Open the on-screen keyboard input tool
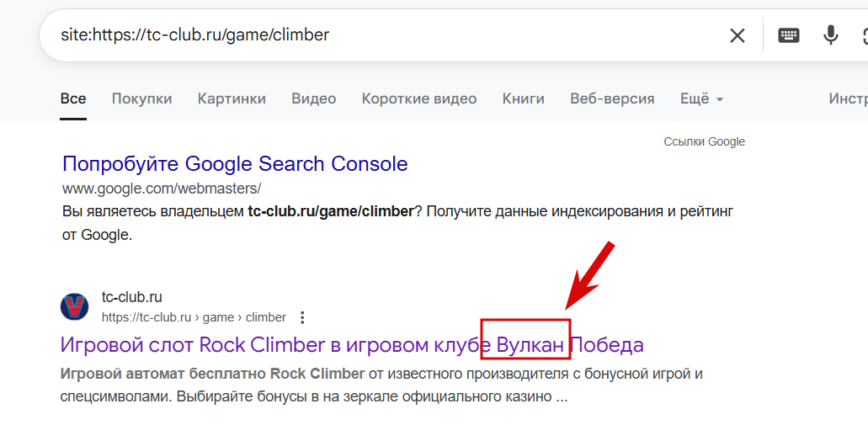This screenshot has height=441, width=868. [x=788, y=35]
